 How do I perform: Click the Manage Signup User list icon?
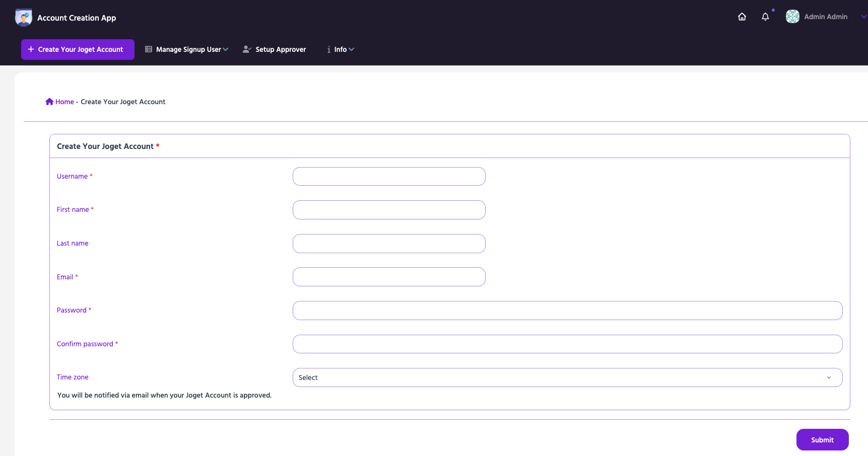(x=149, y=49)
